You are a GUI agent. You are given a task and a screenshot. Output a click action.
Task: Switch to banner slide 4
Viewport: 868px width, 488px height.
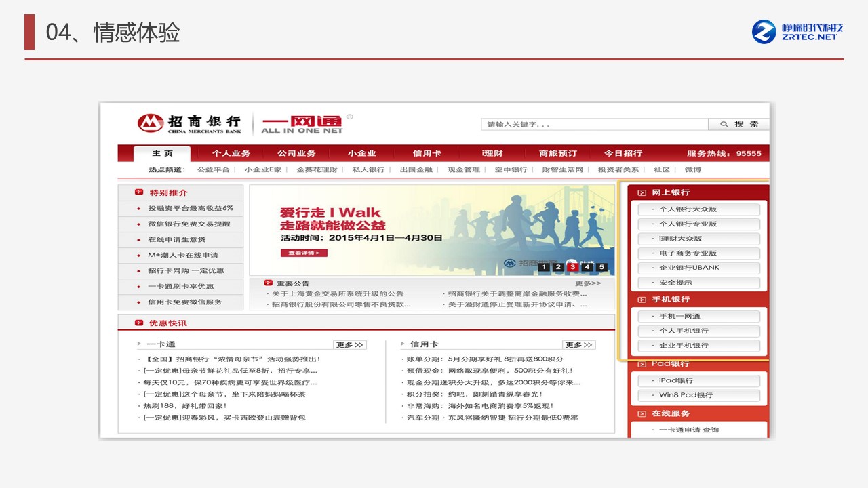(x=587, y=267)
